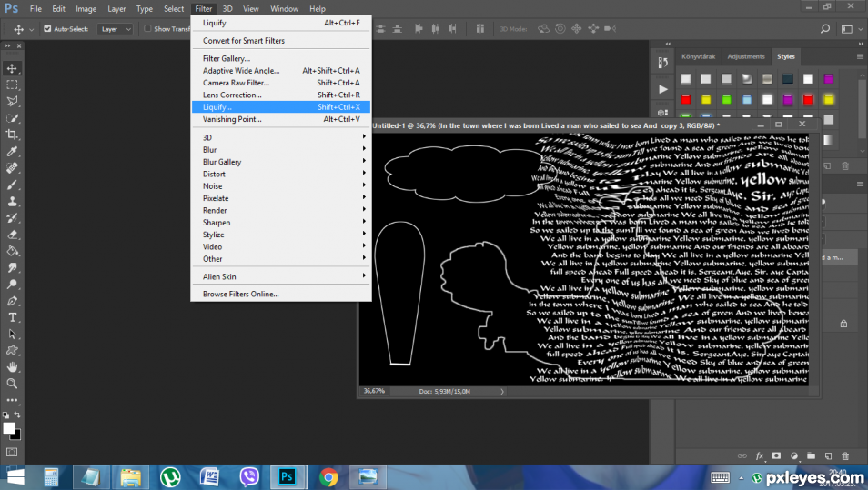This screenshot has height=490, width=868.
Task: Open Google Chrome from the taskbar
Action: click(x=328, y=476)
